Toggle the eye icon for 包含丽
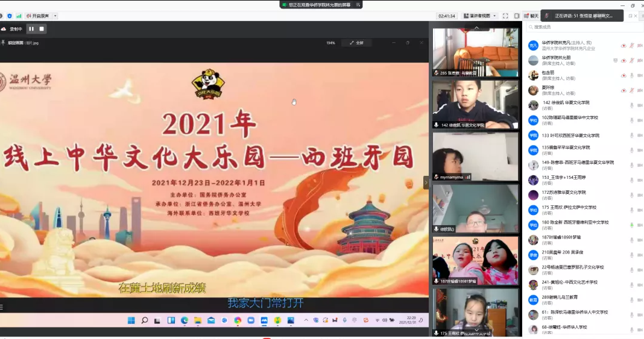This screenshot has height=339, width=644. pyautogui.click(x=623, y=75)
